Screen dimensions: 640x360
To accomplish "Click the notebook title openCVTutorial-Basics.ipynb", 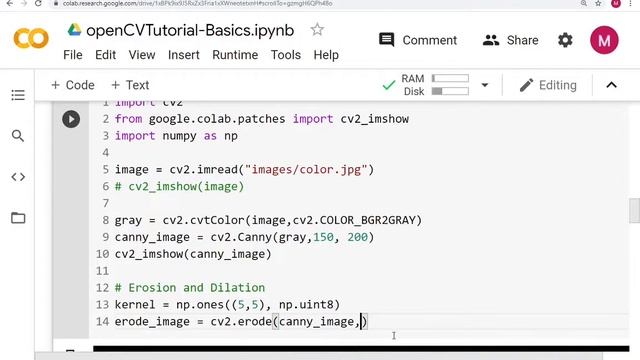I will pos(190,30).
